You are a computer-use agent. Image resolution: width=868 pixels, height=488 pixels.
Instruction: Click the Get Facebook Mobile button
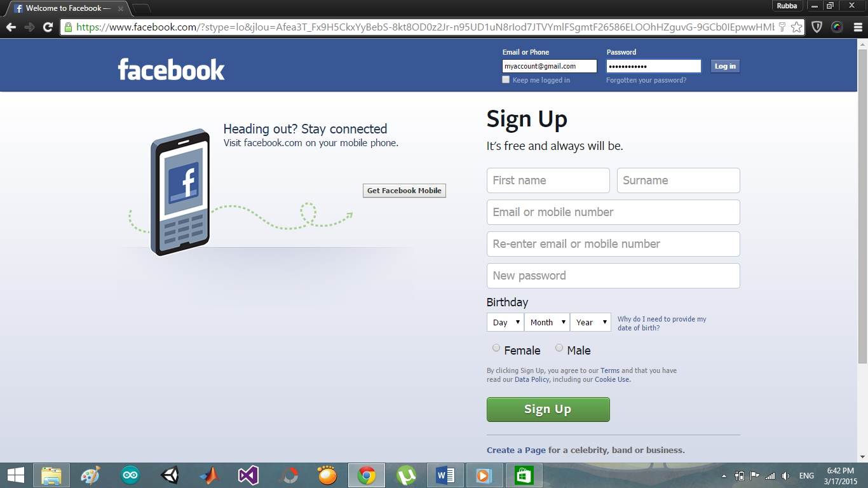pos(404,191)
